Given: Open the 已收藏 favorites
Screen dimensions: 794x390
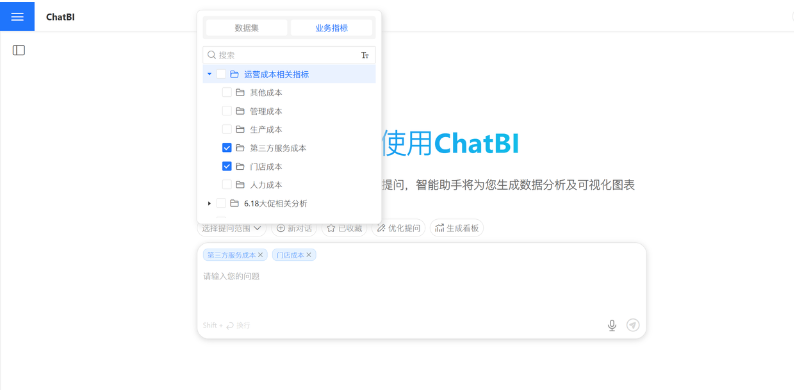Looking at the screenshot, I should tap(344, 228).
